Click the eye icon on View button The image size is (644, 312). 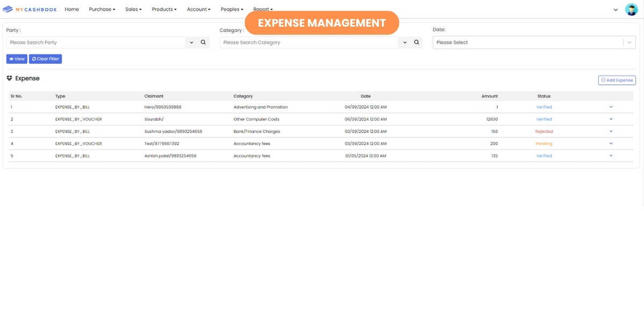[x=11, y=59]
